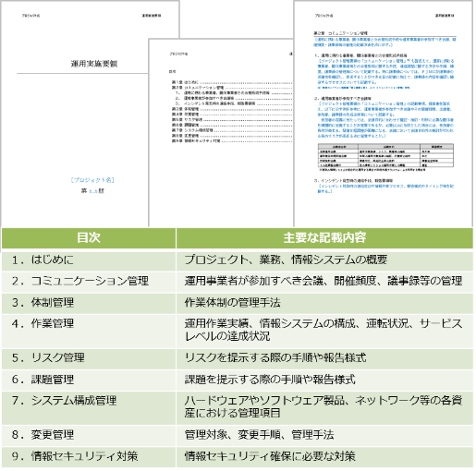This screenshot has width=476, height=471.
Task: Click the コミュニケーション管理 chapter page thumbnail
Action: (384, 114)
